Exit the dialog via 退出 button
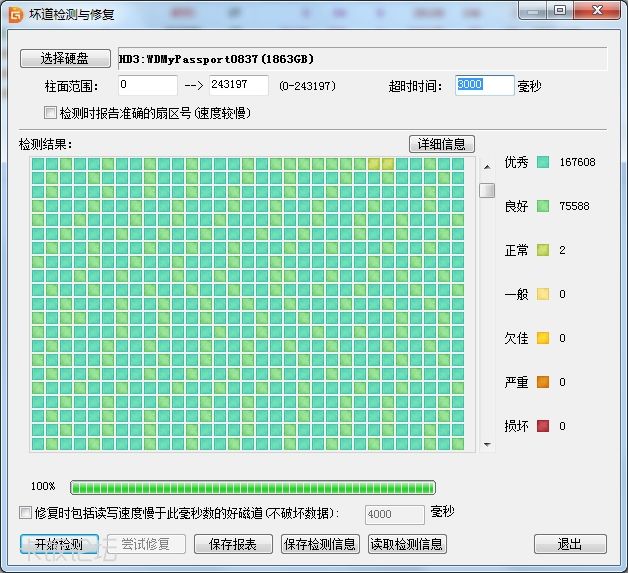Screen dimensions: 628x573 point(570,544)
